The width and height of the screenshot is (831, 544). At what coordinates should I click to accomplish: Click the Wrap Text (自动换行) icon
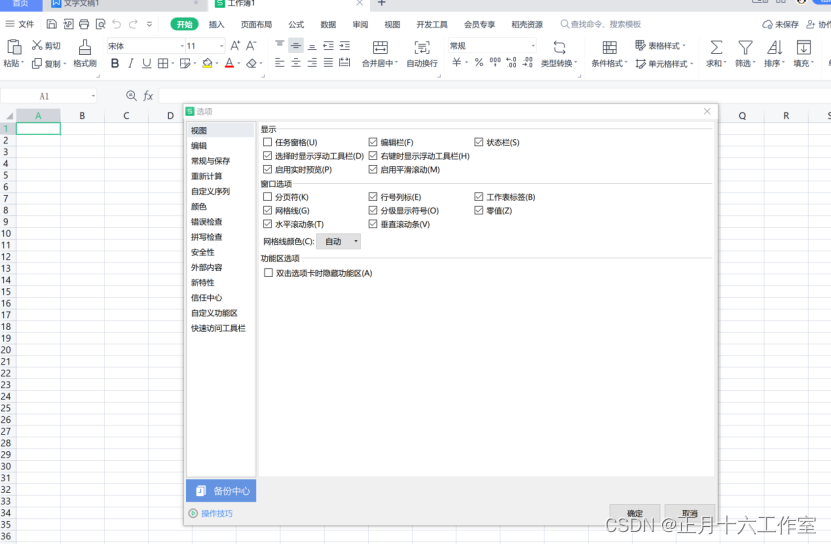[422, 47]
